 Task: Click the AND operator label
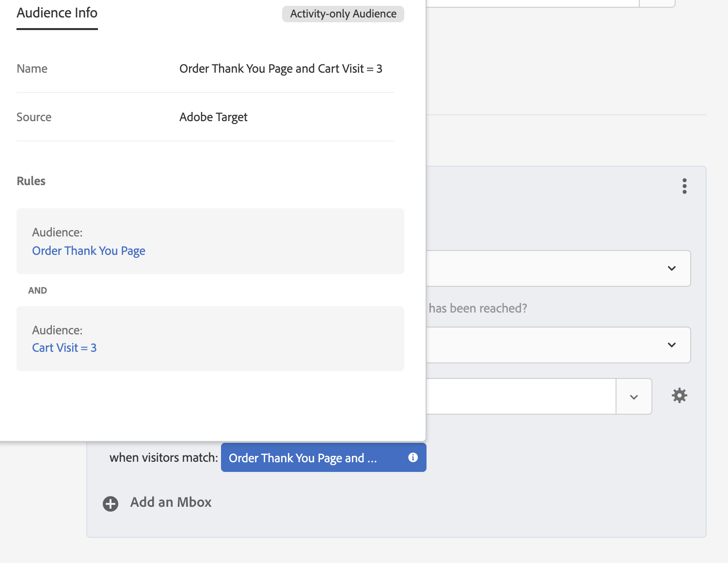click(38, 290)
